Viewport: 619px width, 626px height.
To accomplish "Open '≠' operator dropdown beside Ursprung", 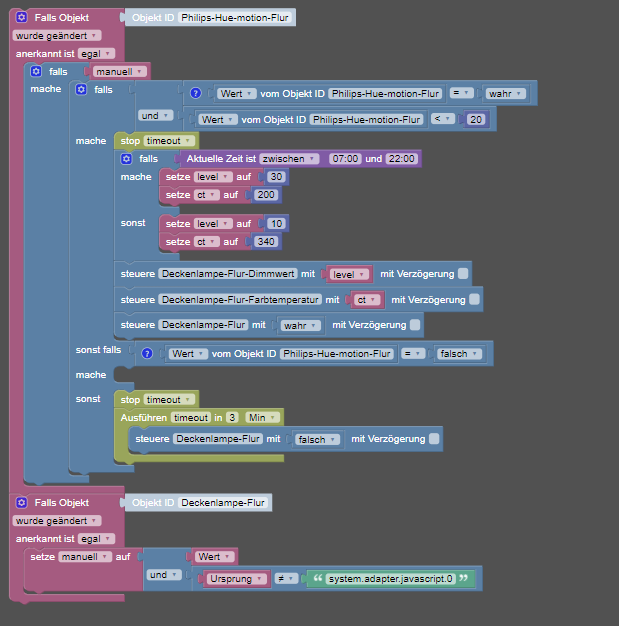I will [286, 578].
